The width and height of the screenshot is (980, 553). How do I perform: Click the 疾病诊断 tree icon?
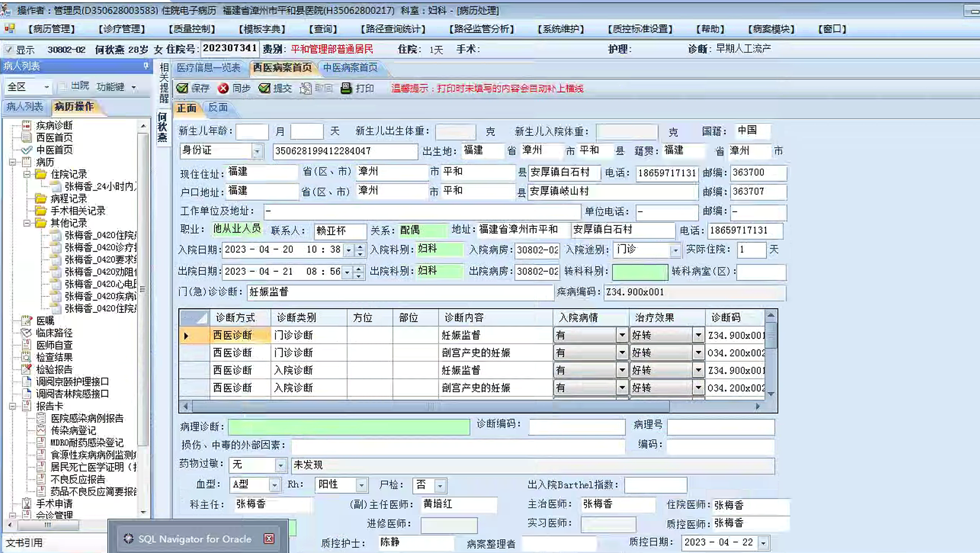point(27,125)
